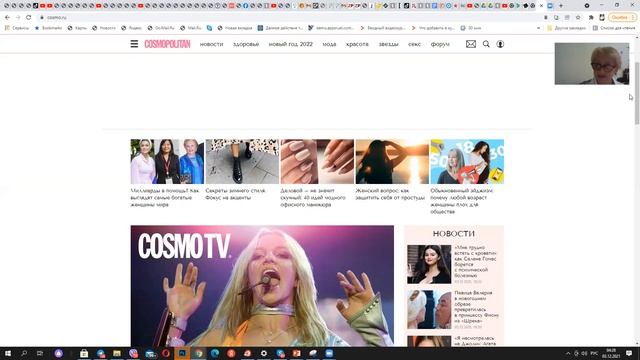Expand the bookmarks overflow chevron
The width and height of the screenshot is (640, 360).
tap(538, 28)
